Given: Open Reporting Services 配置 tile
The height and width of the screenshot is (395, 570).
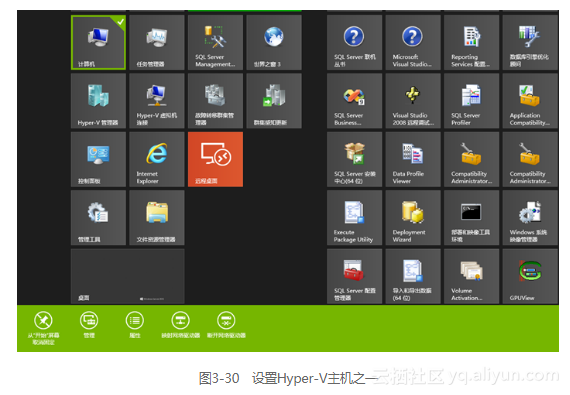Looking at the screenshot, I should pyautogui.click(x=471, y=43).
